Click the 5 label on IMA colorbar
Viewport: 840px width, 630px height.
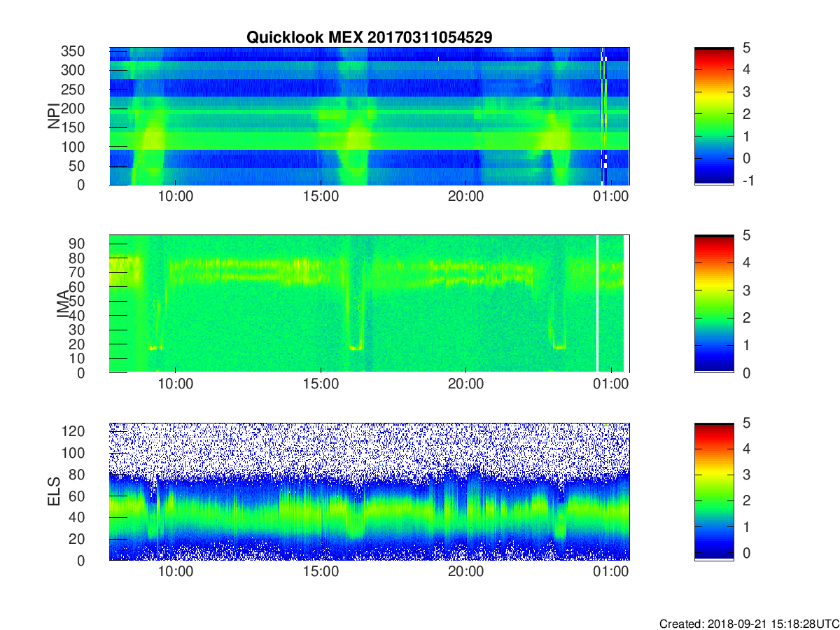[x=746, y=235]
